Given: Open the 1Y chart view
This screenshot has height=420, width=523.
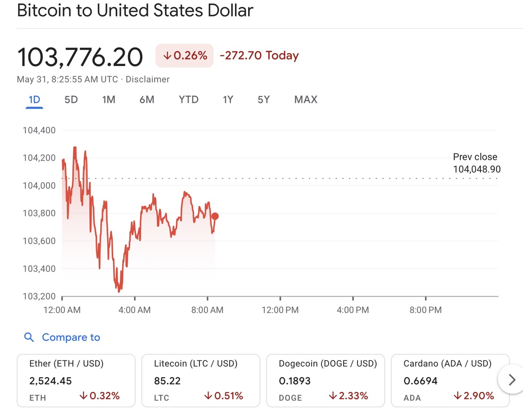Looking at the screenshot, I should pyautogui.click(x=228, y=100).
